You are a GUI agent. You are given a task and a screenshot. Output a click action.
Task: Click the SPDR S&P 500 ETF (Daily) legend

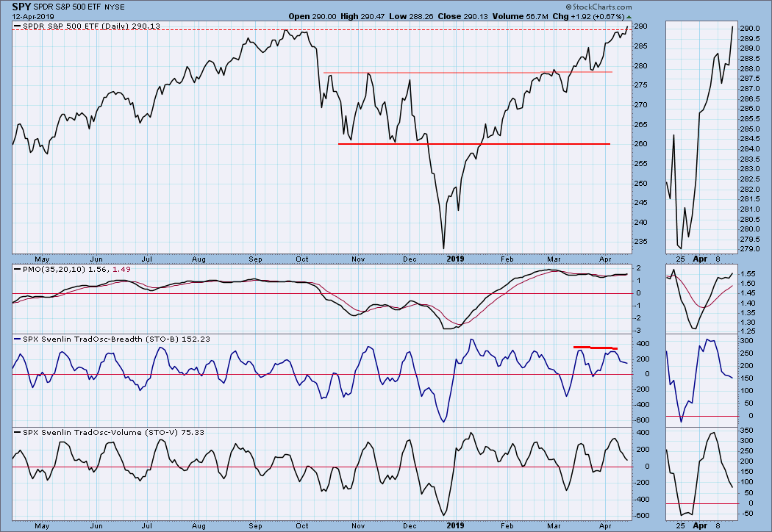(x=87, y=26)
